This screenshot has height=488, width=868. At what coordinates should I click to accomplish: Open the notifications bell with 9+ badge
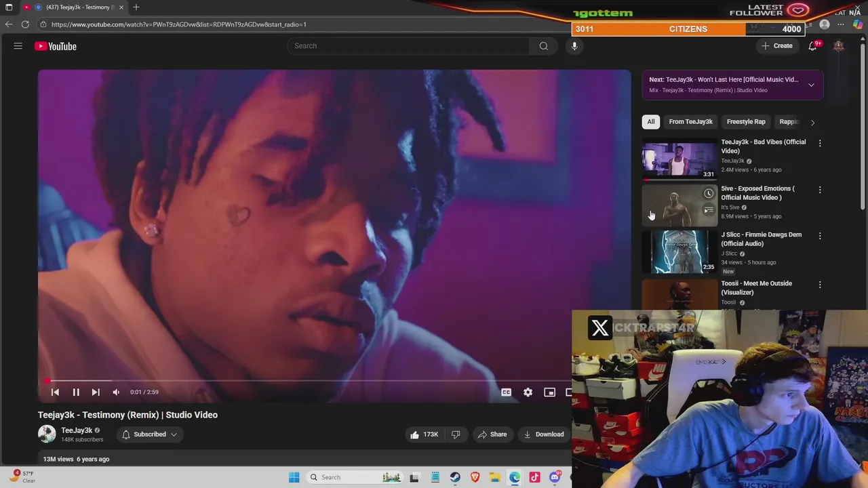click(813, 46)
